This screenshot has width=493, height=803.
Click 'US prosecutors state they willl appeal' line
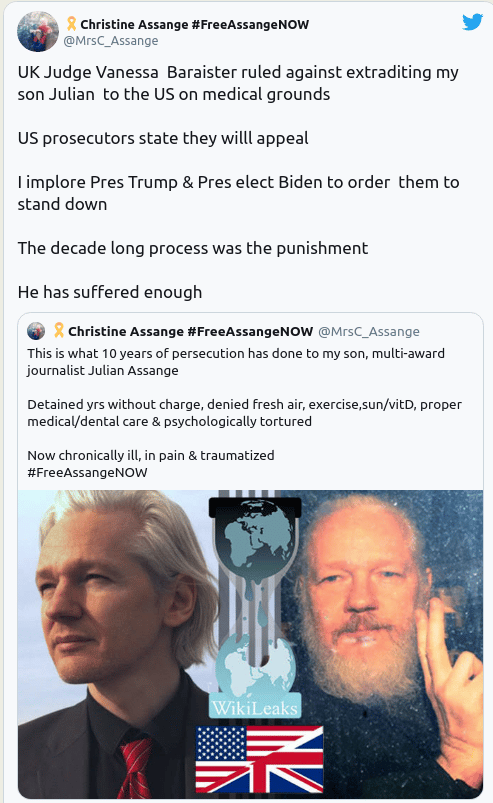[x=163, y=138]
